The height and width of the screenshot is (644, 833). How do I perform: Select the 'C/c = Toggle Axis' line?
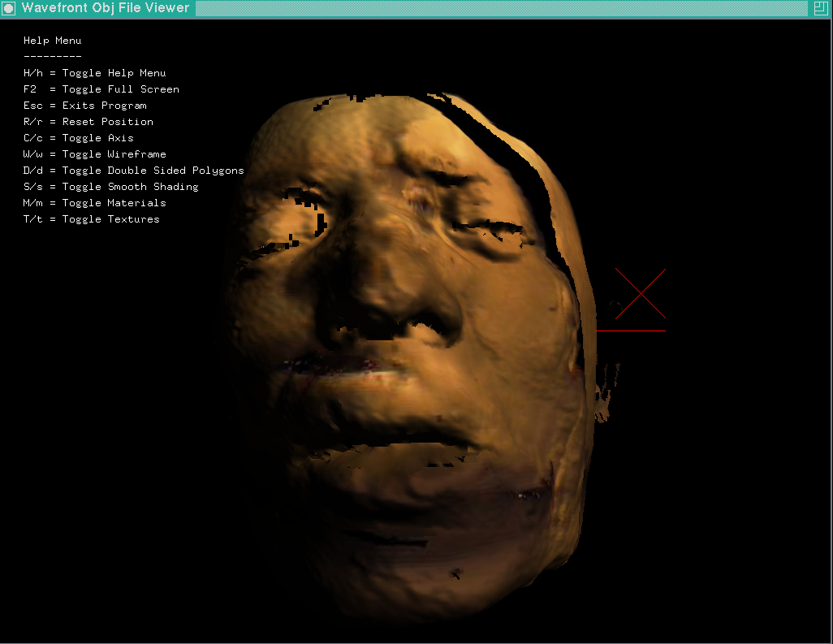coord(79,138)
